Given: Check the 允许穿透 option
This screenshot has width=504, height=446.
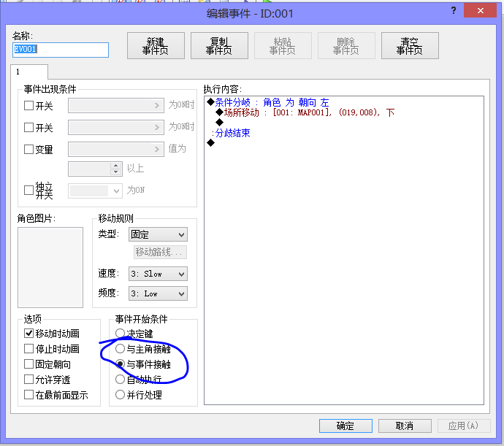Looking at the screenshot, I should point(29,380).
